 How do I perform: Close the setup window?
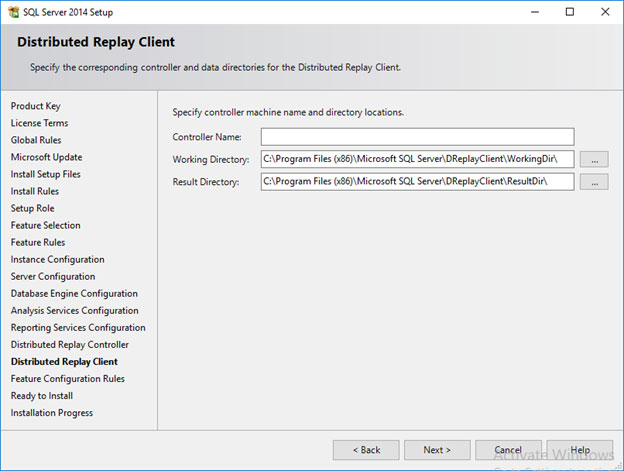(x=605, y=12)
